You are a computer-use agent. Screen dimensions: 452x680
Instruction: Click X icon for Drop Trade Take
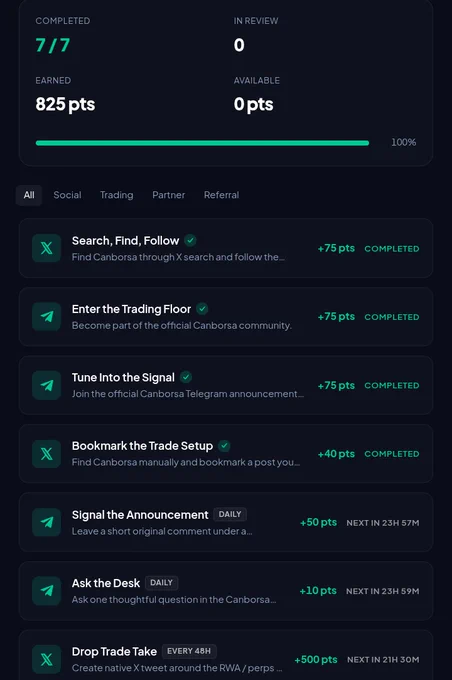click(x=46, y=659)
